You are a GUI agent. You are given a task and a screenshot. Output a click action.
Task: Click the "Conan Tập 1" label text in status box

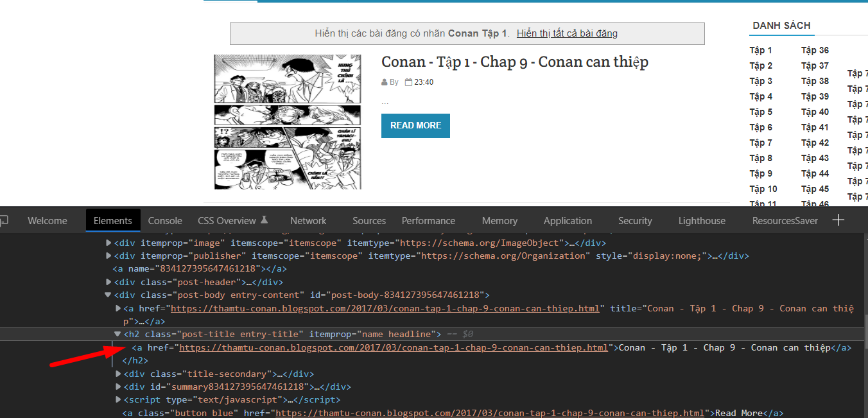[x=477, y=33]
